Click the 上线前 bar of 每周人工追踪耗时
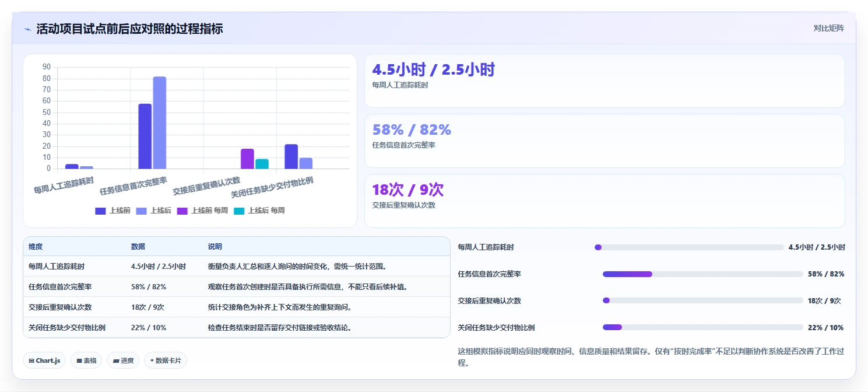 [x=72, y=167]
